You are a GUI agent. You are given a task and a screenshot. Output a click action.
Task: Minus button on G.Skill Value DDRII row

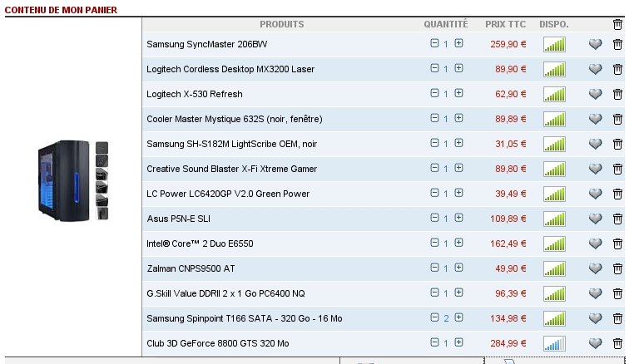pyautogui.click(x=434, y=293)
